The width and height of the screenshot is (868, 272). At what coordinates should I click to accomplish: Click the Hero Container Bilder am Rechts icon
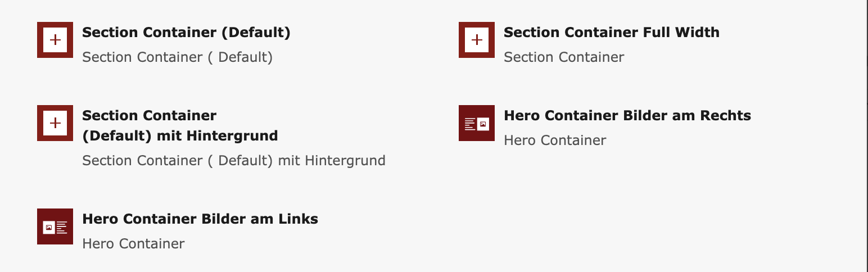pyautogui.click(x=477, y=123)
